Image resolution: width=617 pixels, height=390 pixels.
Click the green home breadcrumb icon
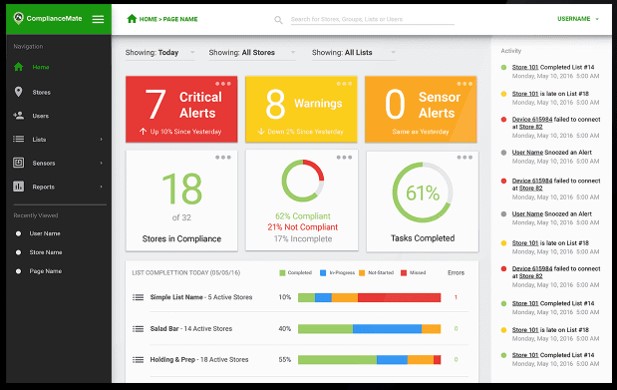(132, 18)
